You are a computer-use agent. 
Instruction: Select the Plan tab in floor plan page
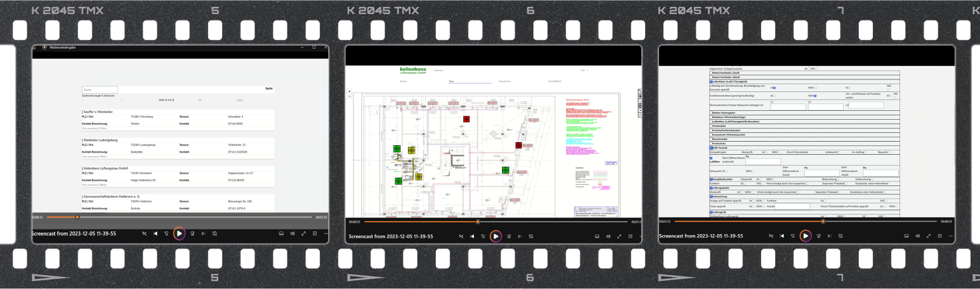click(451, 82)
